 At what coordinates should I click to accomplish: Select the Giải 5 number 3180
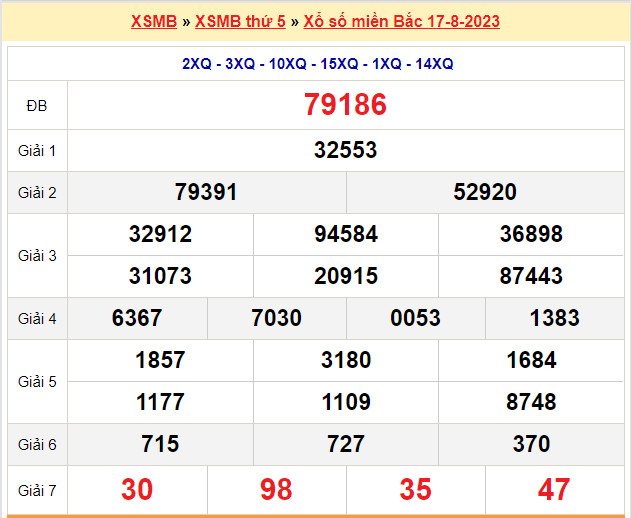pyautogui.click(x=346, y=360)
